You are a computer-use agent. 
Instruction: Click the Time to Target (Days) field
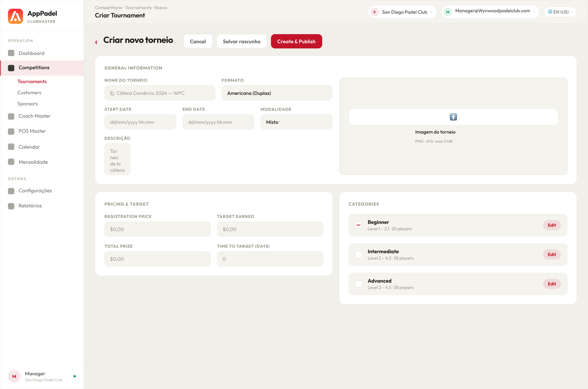tap(270, 259)
